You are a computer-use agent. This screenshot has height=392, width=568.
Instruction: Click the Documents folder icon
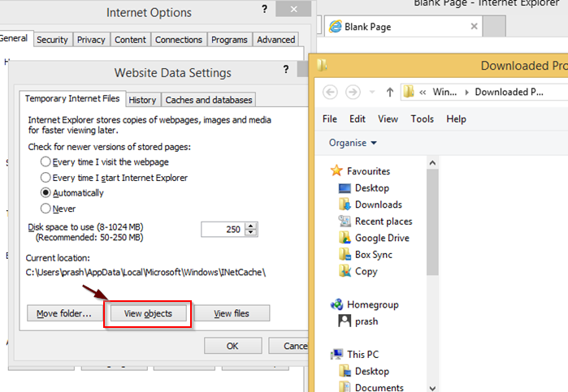point(345,387)
